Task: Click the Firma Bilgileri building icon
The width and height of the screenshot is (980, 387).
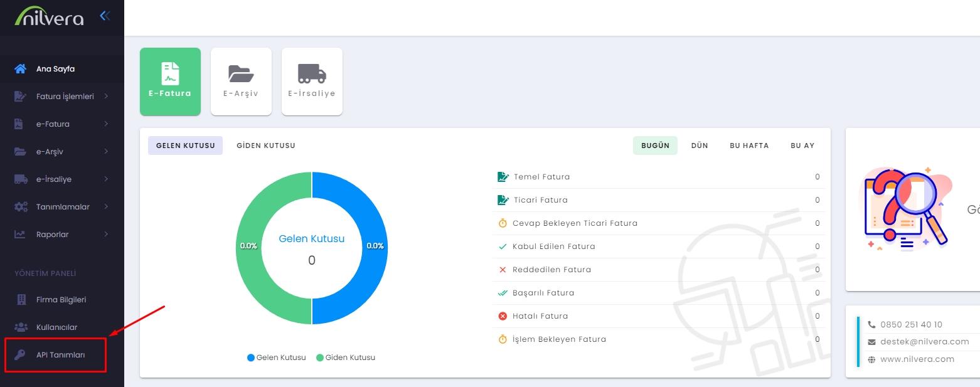Action: (21, 300)
